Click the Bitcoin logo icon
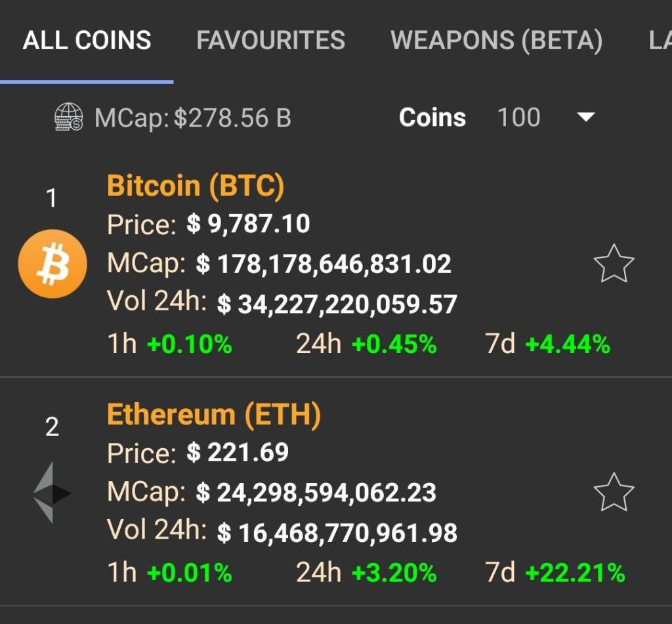Image resolution: width=672 pixels, height=624 pixels. tap(52, 264)
